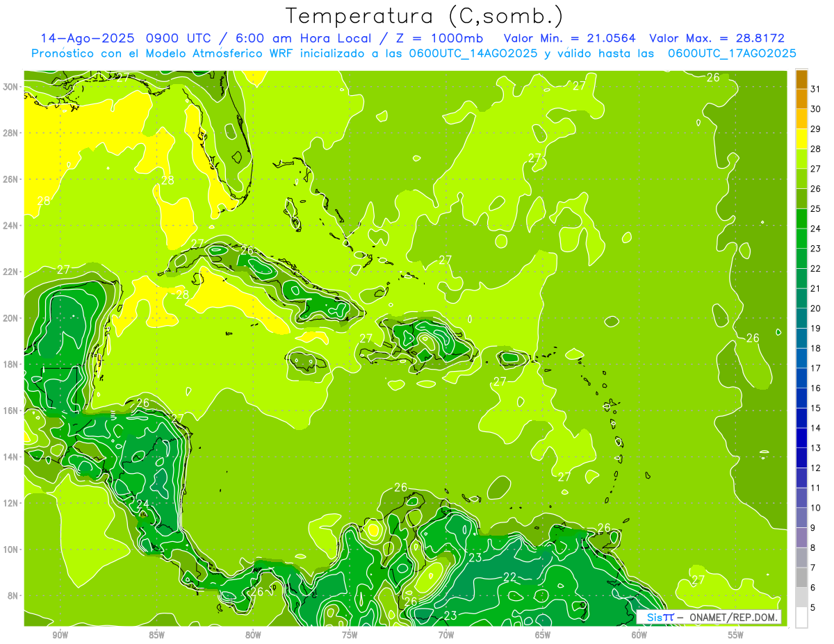Click the "30N" latitude label
834x644 pixels.
12,87
